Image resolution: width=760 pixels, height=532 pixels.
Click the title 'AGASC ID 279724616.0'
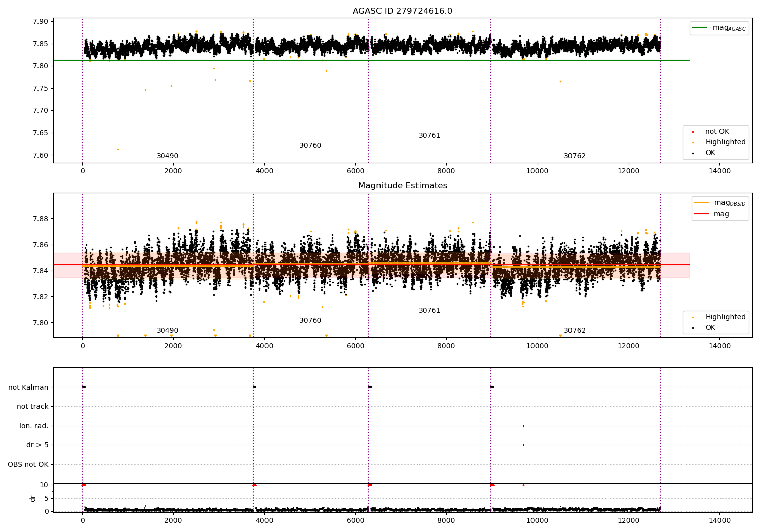point(402,11)
